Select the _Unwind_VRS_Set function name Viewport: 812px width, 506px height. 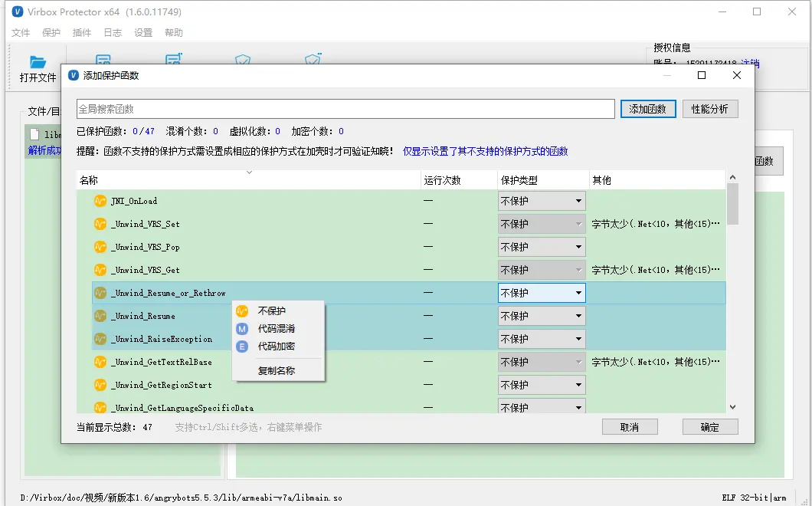[146, 224]
